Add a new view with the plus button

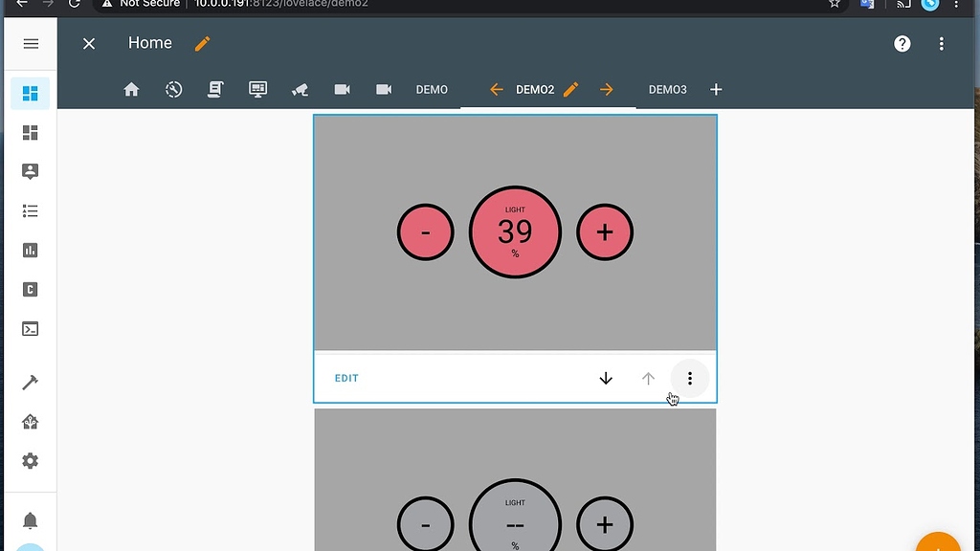[716, 89]
